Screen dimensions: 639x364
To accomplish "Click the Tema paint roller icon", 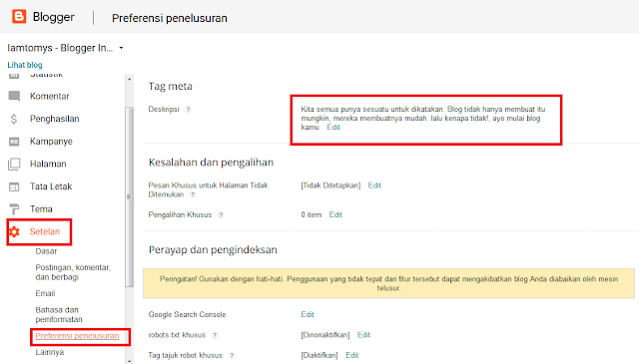I will 14,208.
